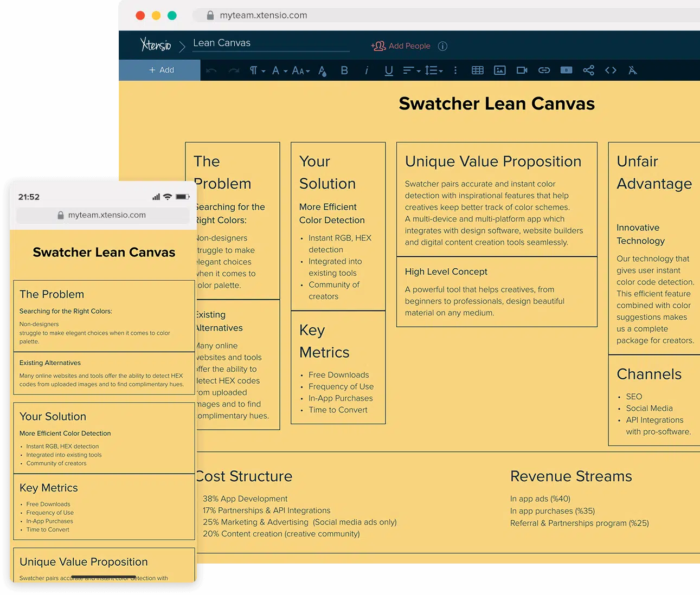Screen dimensions: 700x595
Task: Open the Xtensio home breadcrumb
Action: pyautogui.click(x=156, y=45)
